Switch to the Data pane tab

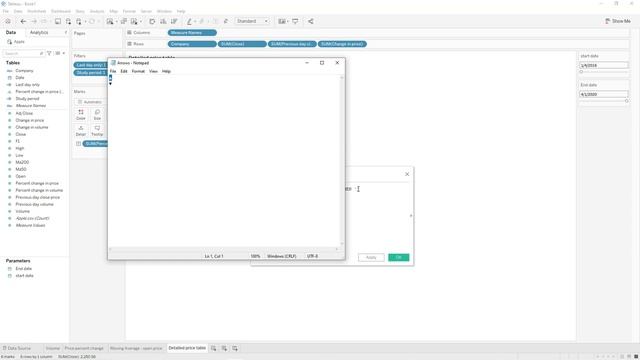(11, 32)
